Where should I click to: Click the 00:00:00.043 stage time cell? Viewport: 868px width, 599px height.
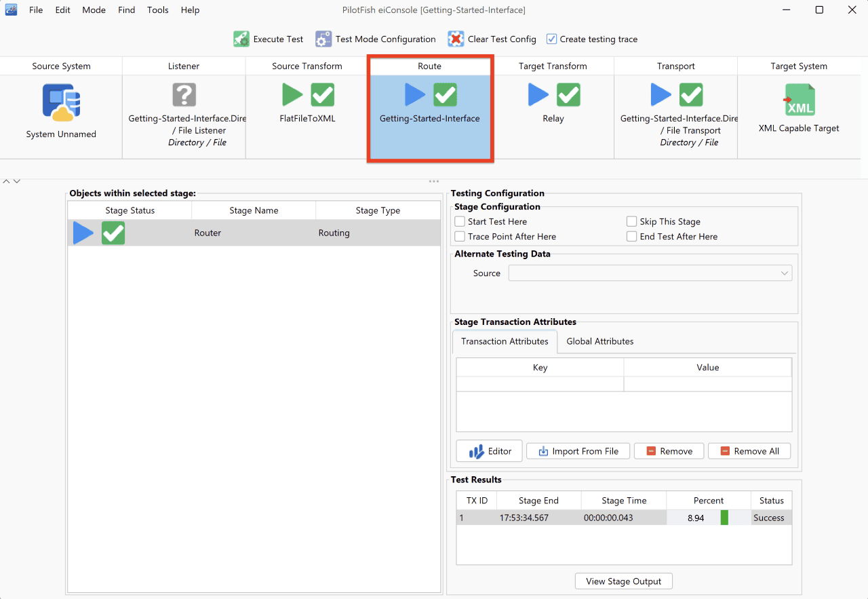[x=624, y=518]
